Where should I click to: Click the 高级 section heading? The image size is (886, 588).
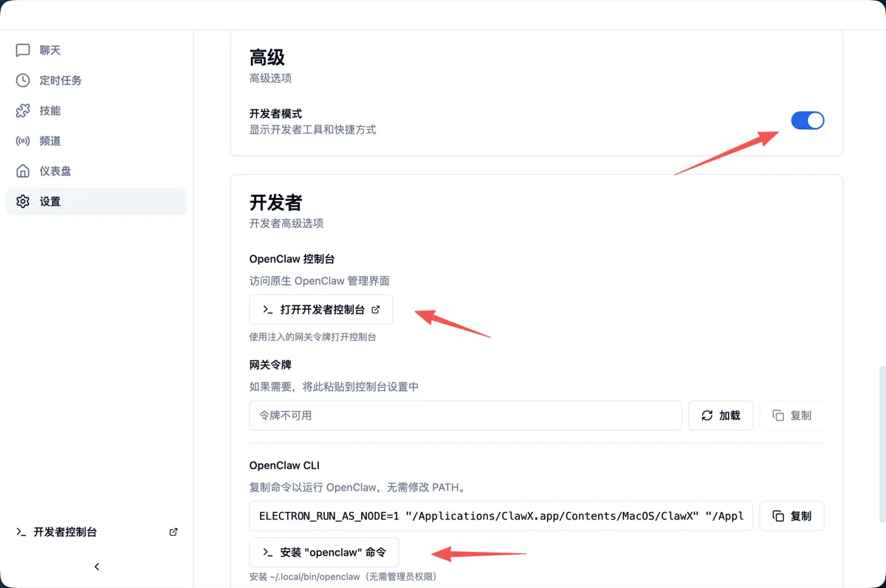tap(267, 57)
